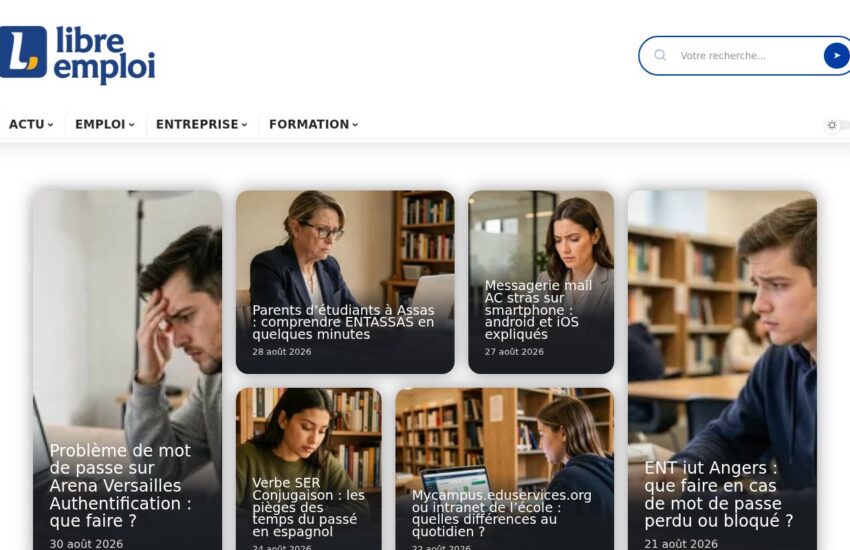Expand the ACTU menu chevron

point(50,125)
